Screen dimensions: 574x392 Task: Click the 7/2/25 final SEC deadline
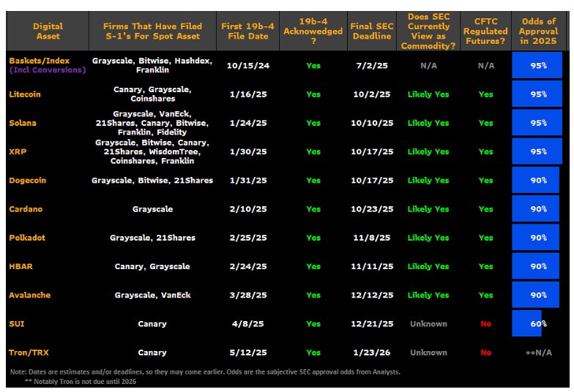372,66
